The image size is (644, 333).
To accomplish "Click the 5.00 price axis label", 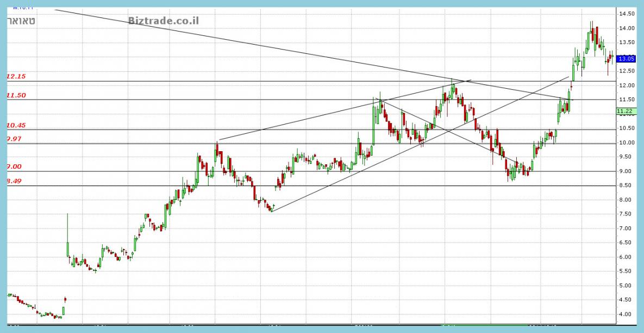I will (625, 286).
